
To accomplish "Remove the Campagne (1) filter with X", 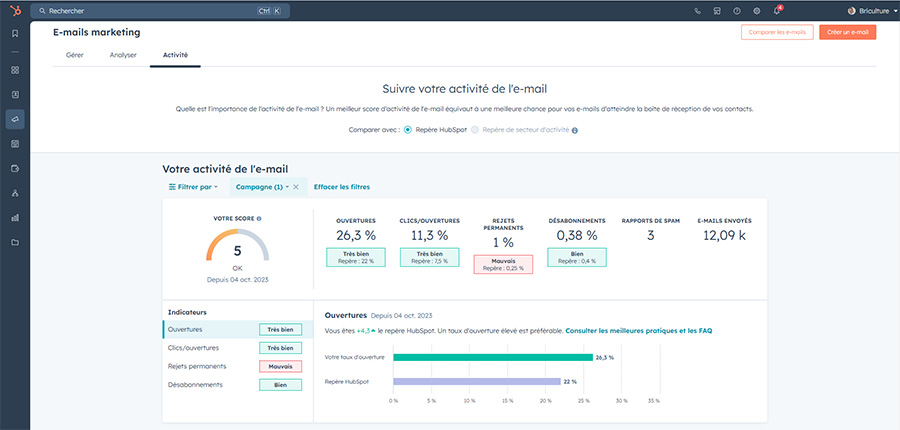I will click(296, 187).
